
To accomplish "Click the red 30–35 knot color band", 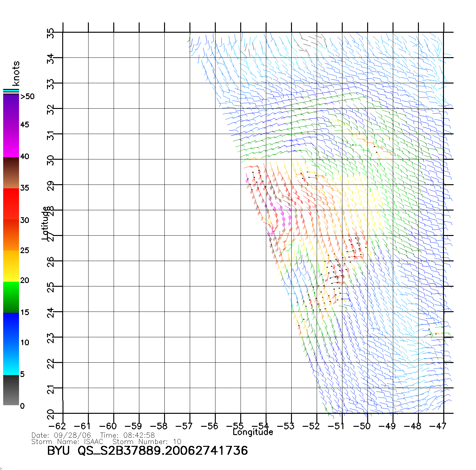I will (11, 204).
